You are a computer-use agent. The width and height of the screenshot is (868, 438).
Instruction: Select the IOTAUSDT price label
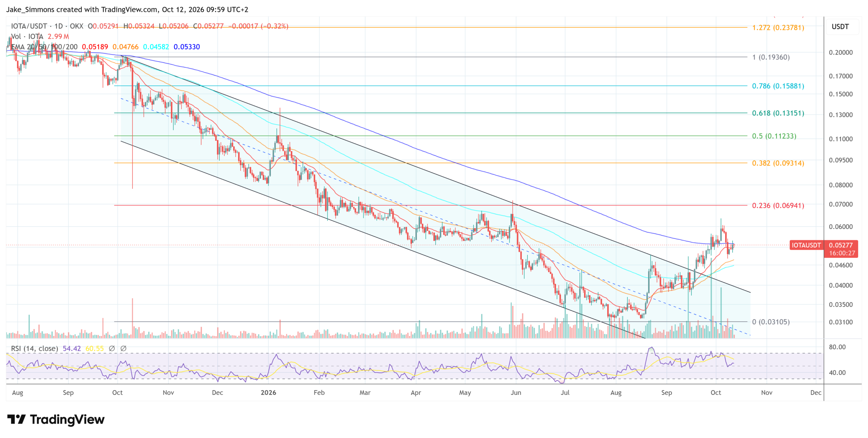click(x=806, y=245)
